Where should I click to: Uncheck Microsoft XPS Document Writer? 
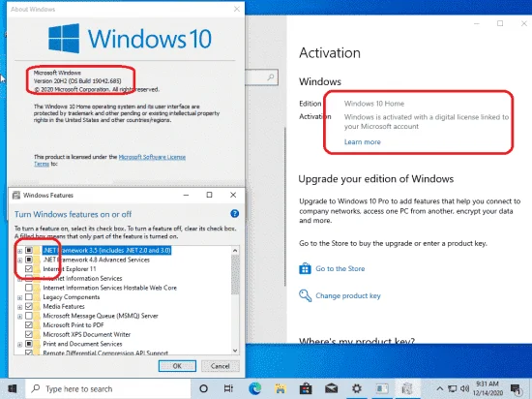pos(29,334)
